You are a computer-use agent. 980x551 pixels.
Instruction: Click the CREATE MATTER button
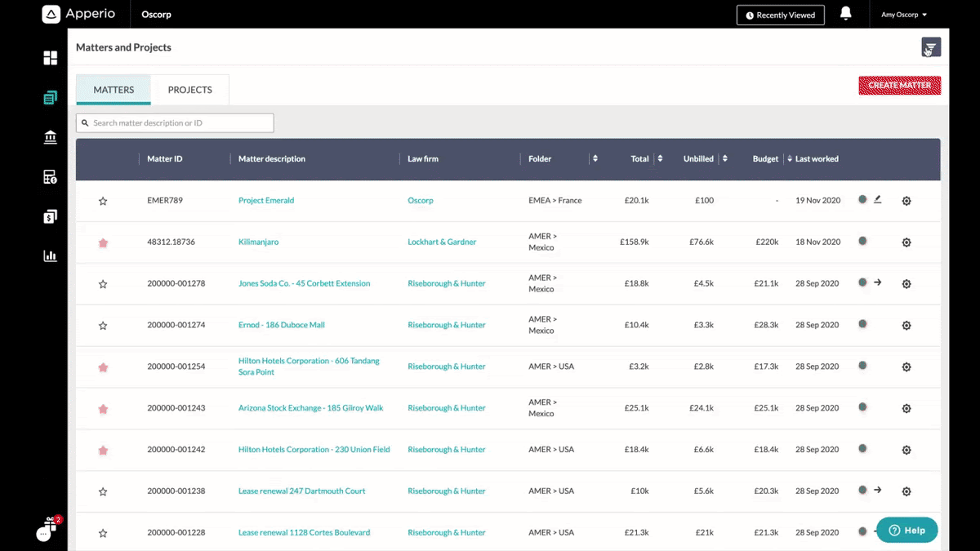pos(900,86)
